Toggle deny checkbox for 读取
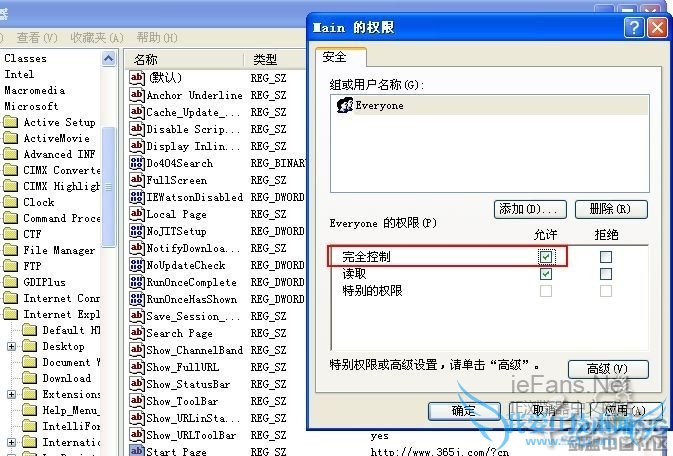 tap(606, 274)
